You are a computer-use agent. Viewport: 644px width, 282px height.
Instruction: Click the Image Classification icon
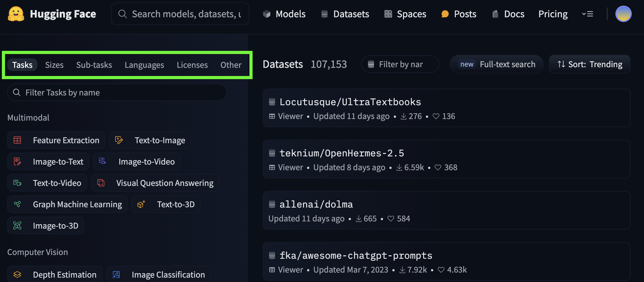116,274
